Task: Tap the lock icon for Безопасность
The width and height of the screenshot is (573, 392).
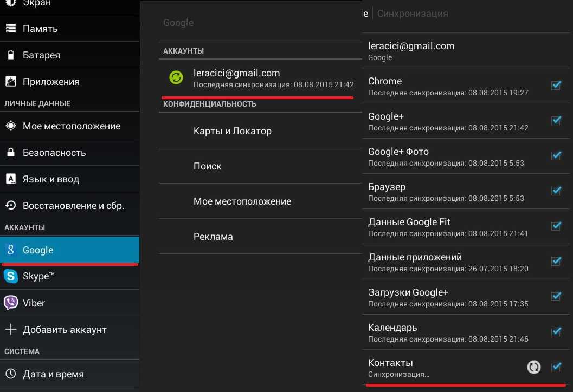Action: pos(10,153)
